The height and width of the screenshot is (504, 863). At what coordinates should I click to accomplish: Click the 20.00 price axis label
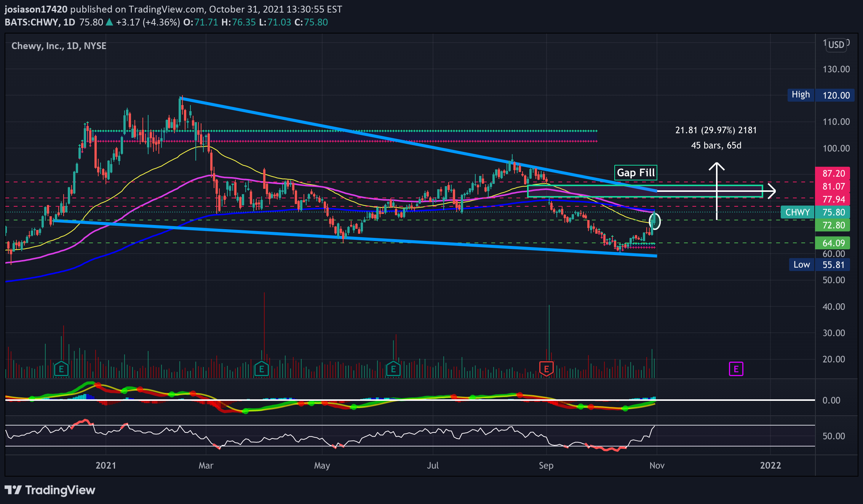(x=834, y=359)
